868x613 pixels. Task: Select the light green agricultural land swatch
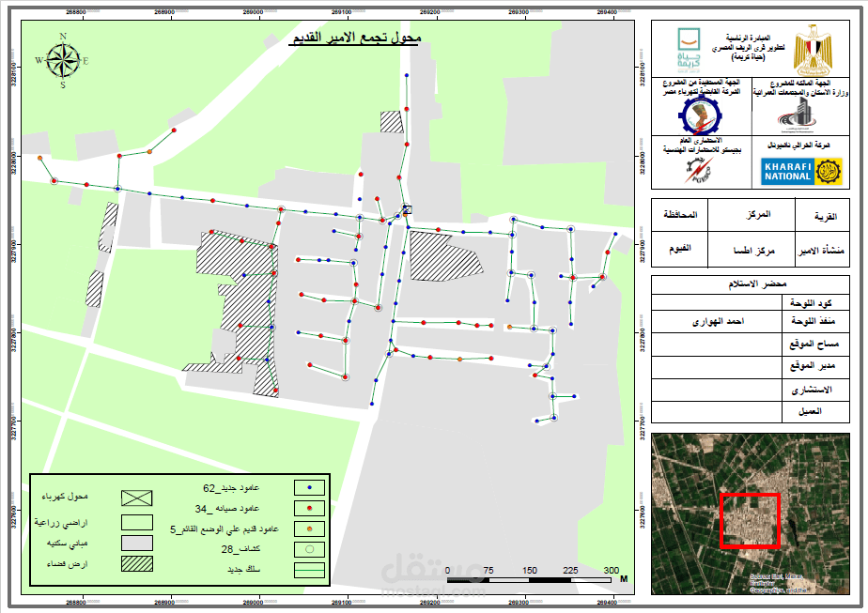(137, 522)
